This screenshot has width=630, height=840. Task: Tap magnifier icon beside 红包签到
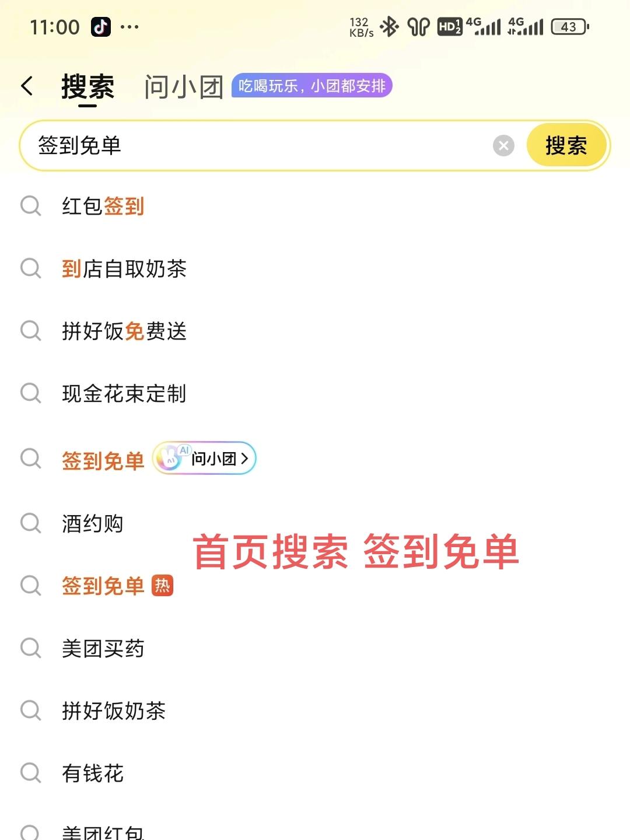(x=30, y=206)
